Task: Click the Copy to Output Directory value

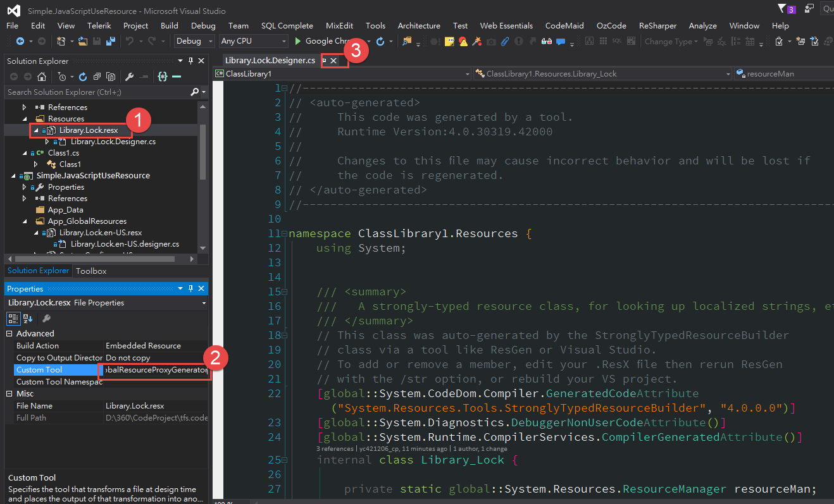Action: coord(156,358)
